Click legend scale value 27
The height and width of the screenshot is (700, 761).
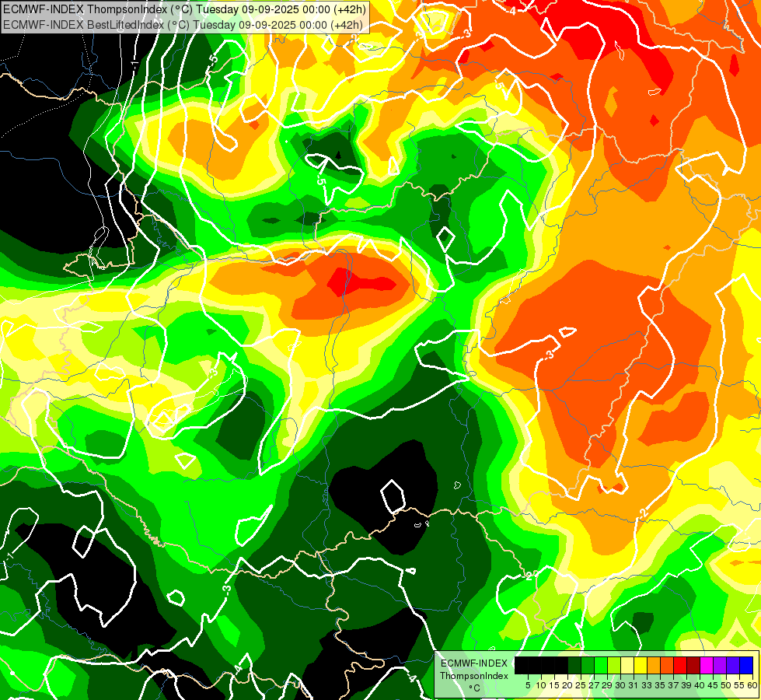click(594, 685)
